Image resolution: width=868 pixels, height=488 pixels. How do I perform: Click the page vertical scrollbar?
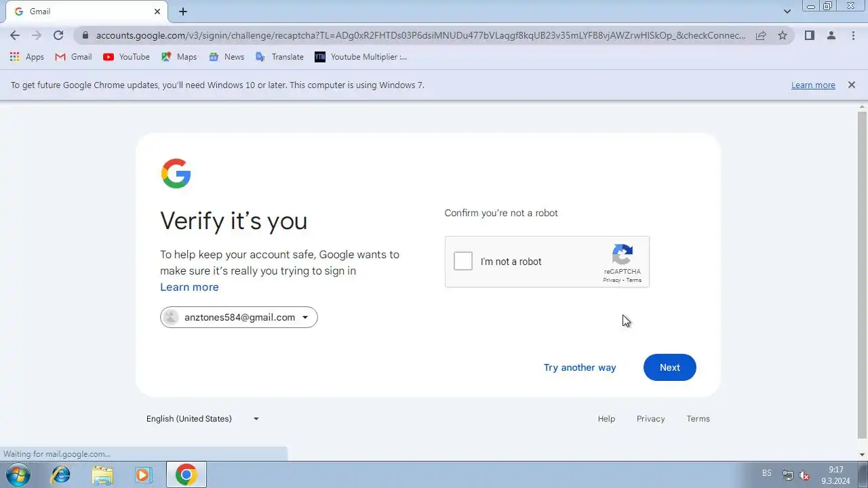863,274
